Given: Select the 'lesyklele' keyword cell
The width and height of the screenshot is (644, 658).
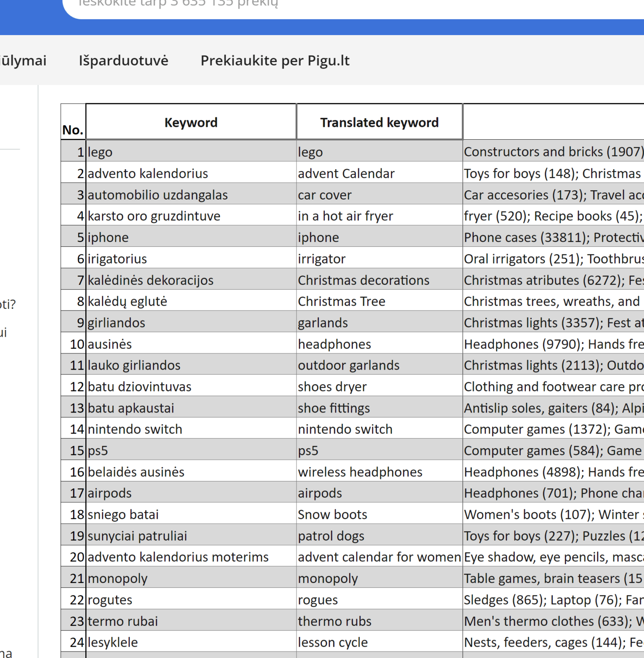Looking at the screenshot, I should coord(191,641).
